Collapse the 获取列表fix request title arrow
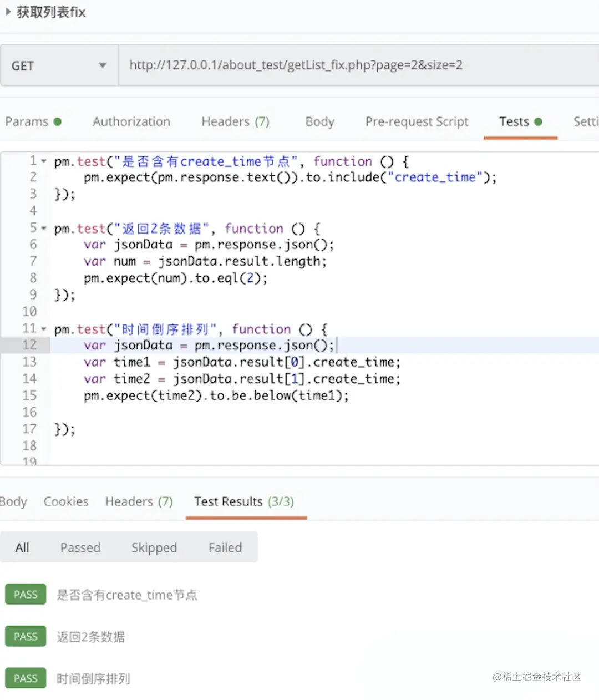The image size is (599, 700). point(8,12)
